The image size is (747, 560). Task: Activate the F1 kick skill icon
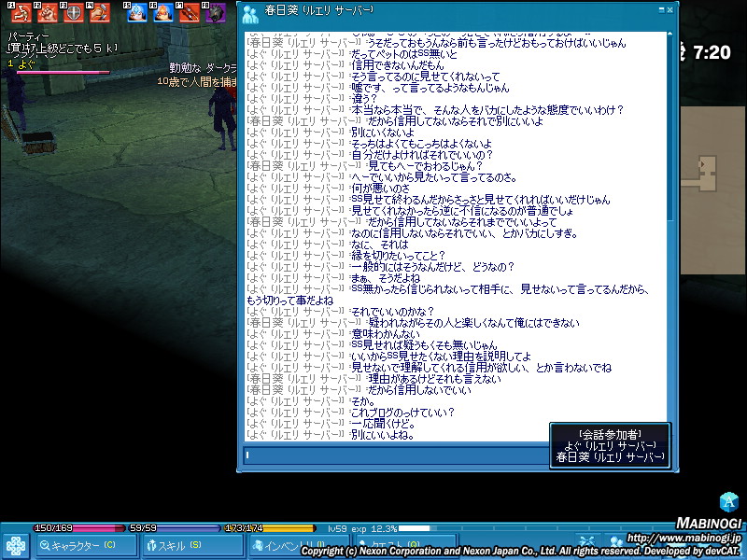[20, 12]
